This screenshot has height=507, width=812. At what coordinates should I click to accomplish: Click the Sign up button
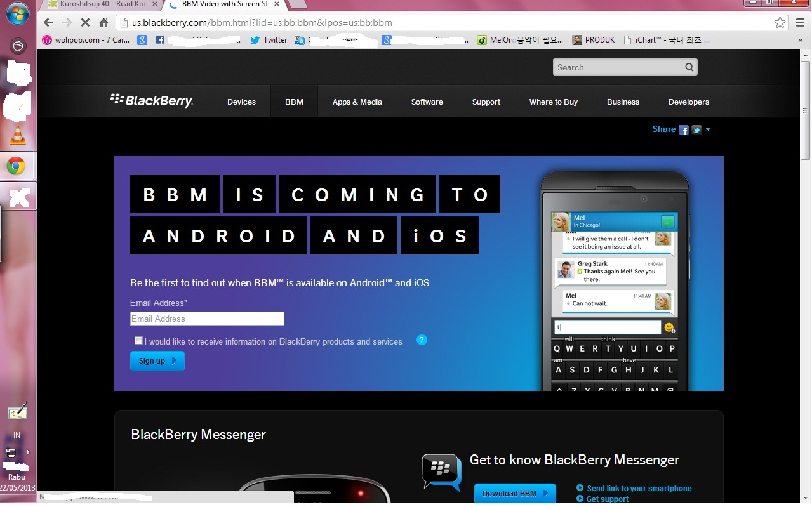[157, 360]
